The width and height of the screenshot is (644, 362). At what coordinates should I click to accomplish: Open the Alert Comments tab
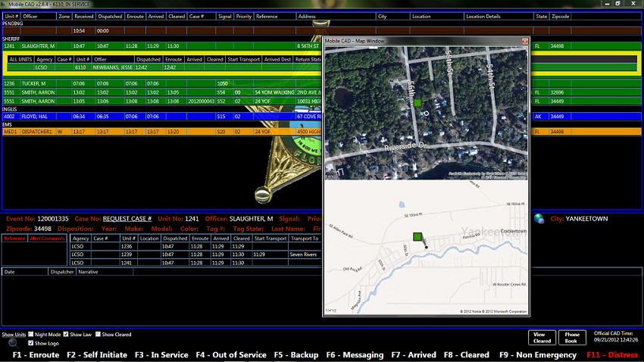(x=46, y=239)
